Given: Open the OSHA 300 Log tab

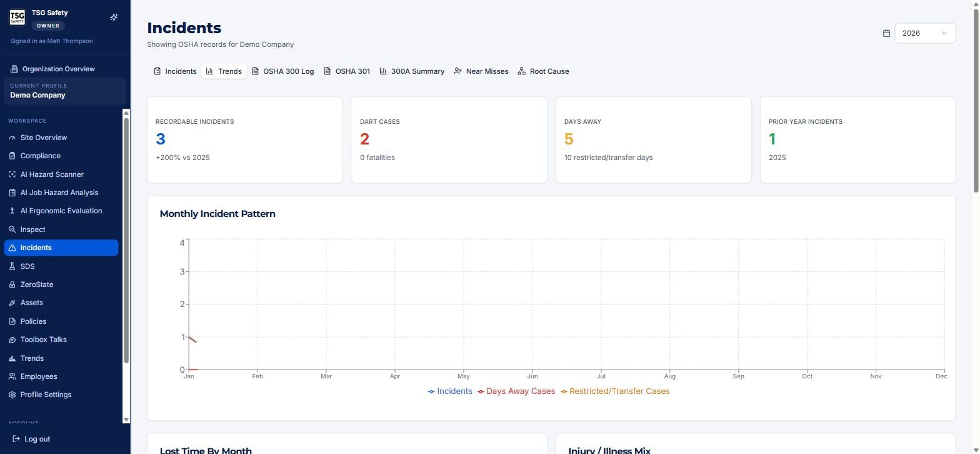Looking at the screenshot, I should (x=282, y=71).
